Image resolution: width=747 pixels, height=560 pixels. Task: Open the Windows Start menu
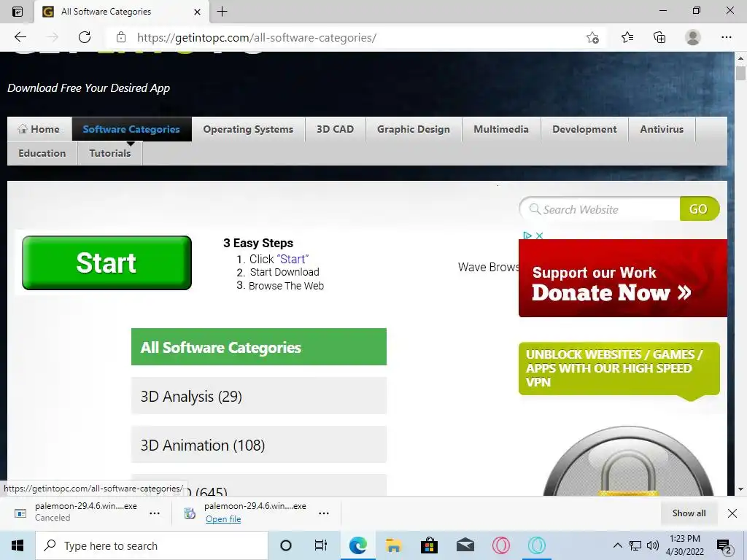point(18,545)
